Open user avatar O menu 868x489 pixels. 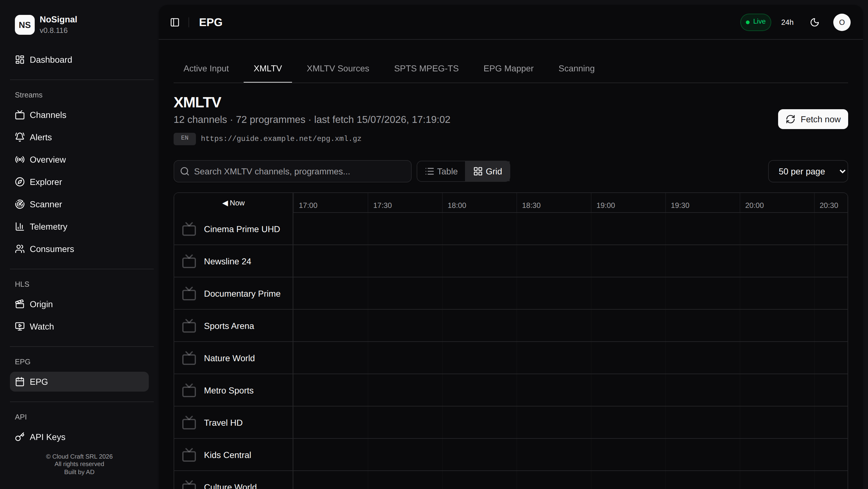pyautogui.click(x=842, y=22)
